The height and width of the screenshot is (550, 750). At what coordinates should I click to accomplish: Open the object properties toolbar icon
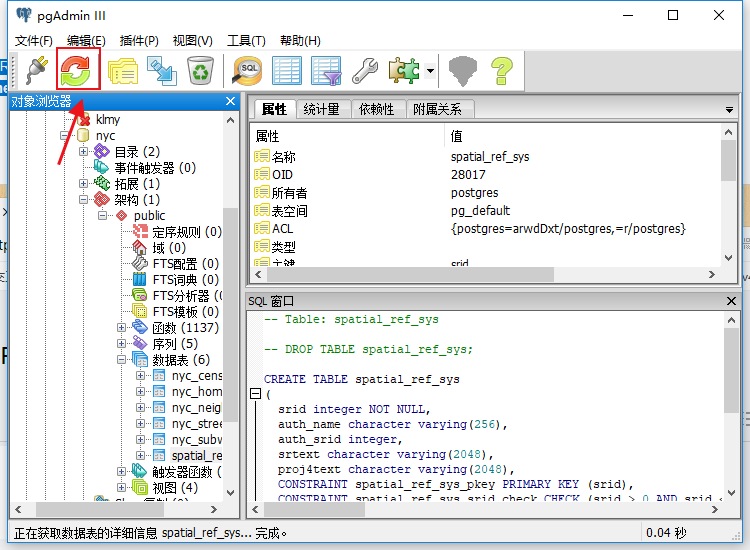(x=122, y=70)
